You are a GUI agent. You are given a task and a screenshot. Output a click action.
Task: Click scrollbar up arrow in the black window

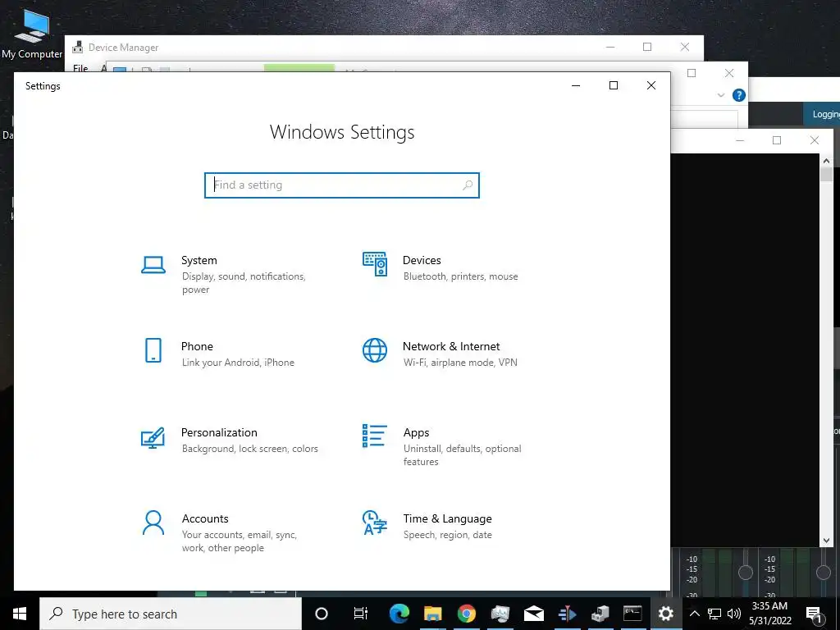click(x=826, y=160)
